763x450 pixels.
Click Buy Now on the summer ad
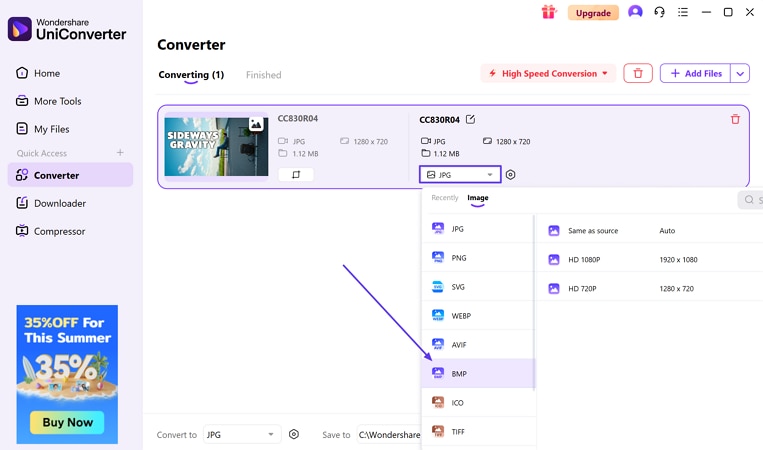point(67,422)
